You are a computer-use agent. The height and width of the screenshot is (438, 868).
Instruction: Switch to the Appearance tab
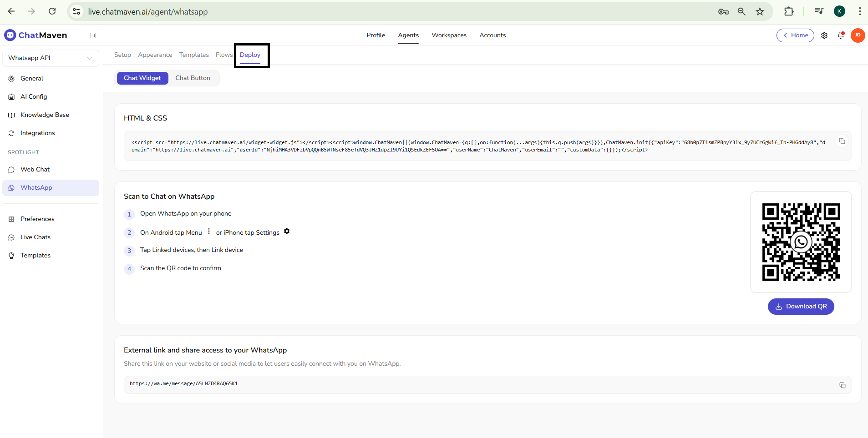(x=155, y=55)
